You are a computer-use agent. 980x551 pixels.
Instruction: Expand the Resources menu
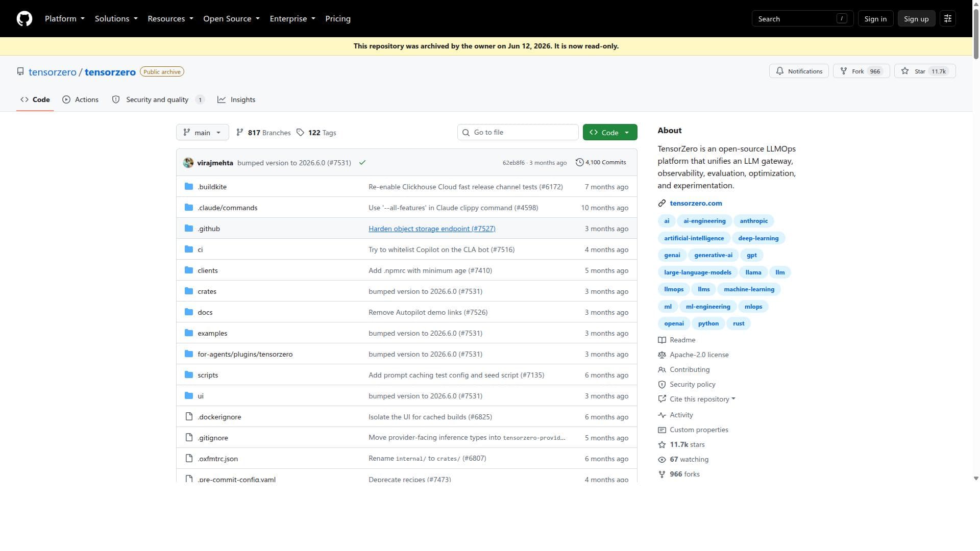pyautogui.click(x=170, y=19)
